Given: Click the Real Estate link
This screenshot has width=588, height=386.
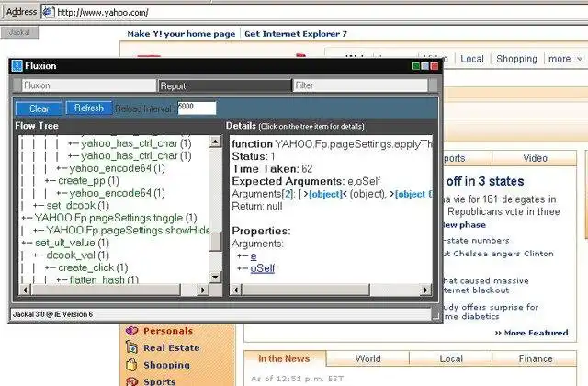Looking at the screenshot, I should pos(172,347).
